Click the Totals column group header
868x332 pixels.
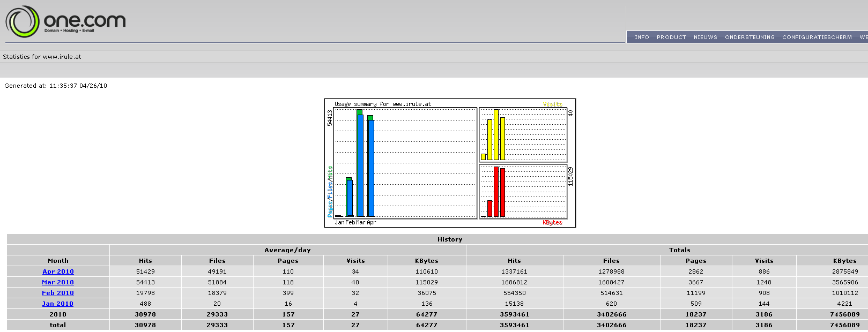679,250
